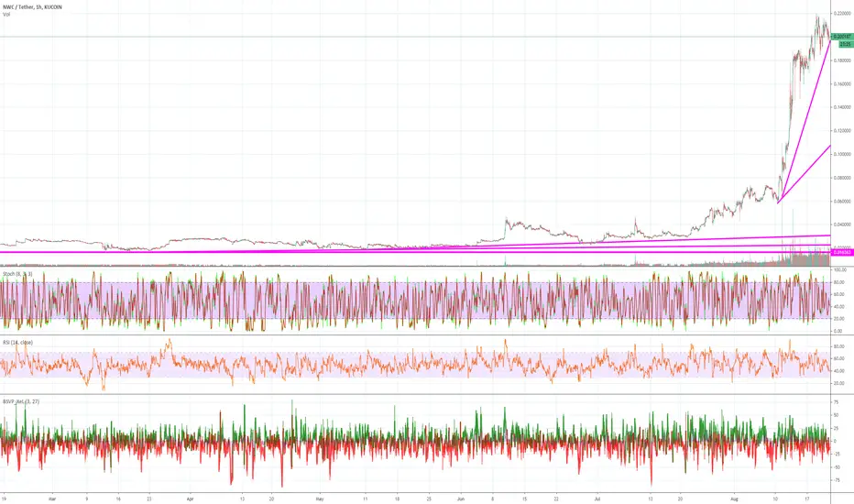Viewport: 854px width, 504px height.
Task: Select the steep magenta trendline
Action: pyautogui.click(x=805, y=121)
